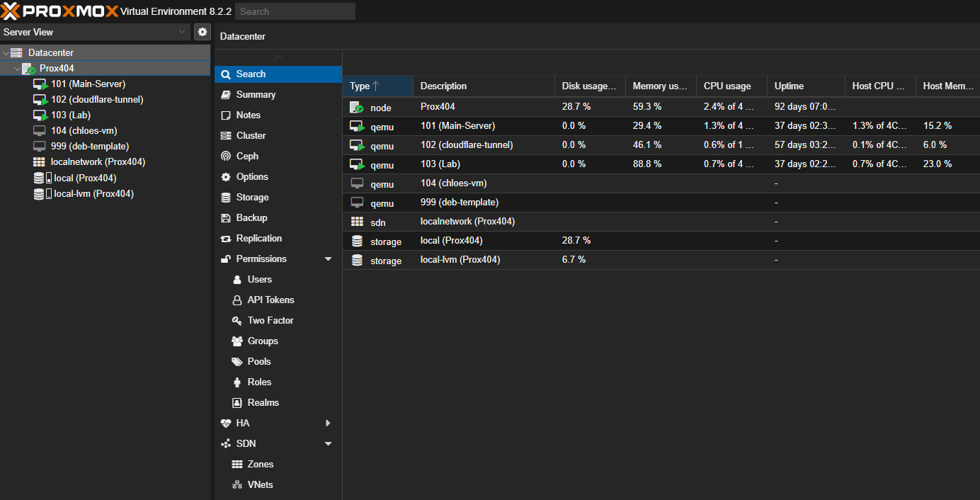980x500 pixels.
Task: Collapse the Datacenter tree node
Action: pyautogui.click(x=6, y=53)
